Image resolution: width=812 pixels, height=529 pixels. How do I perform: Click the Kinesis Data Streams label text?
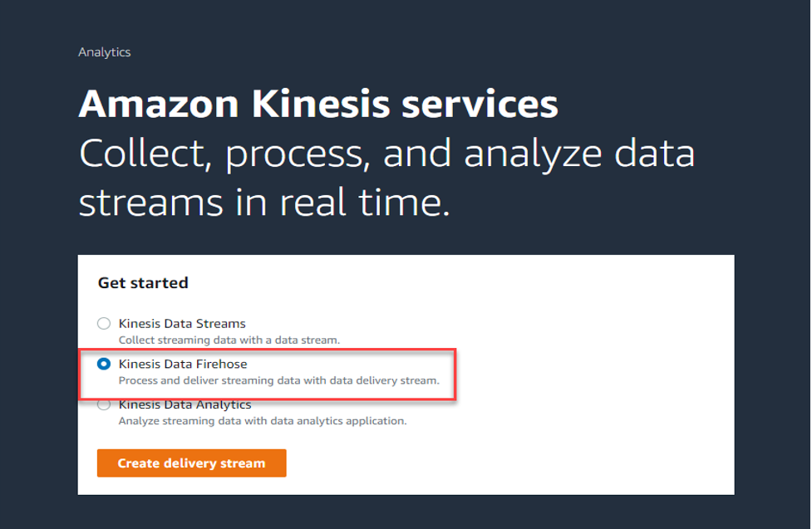coord(181,323)
